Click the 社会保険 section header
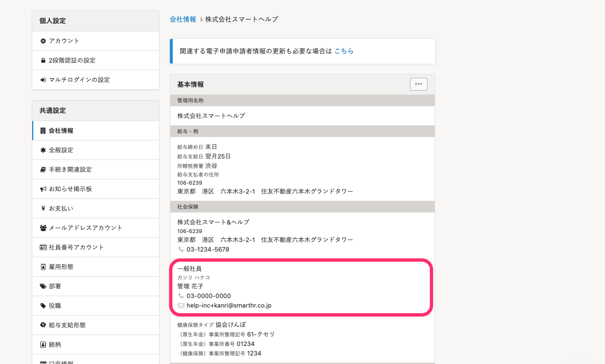The height and width of the screenshot is (364, 605). coord(302,207)
